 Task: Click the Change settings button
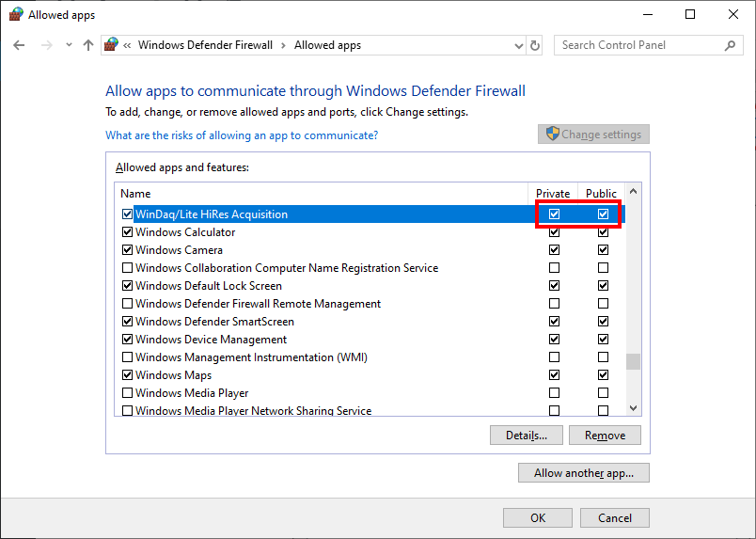tap(593, 135)
